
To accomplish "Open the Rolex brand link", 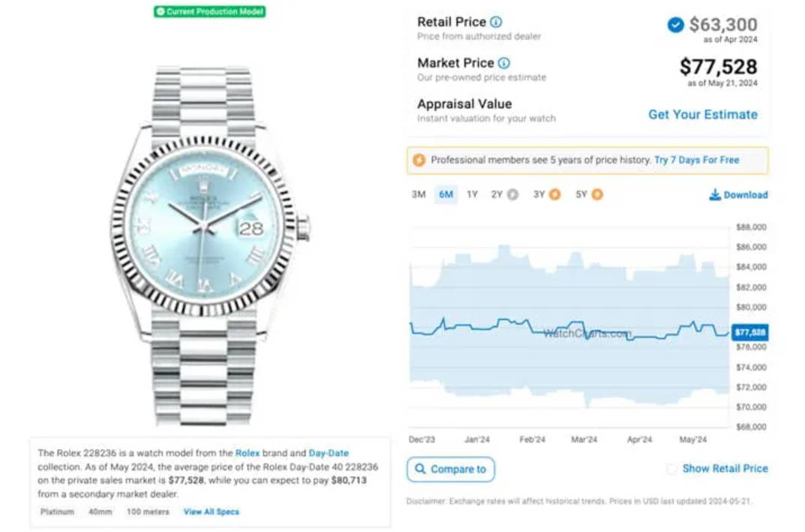I will click(248, 453).
